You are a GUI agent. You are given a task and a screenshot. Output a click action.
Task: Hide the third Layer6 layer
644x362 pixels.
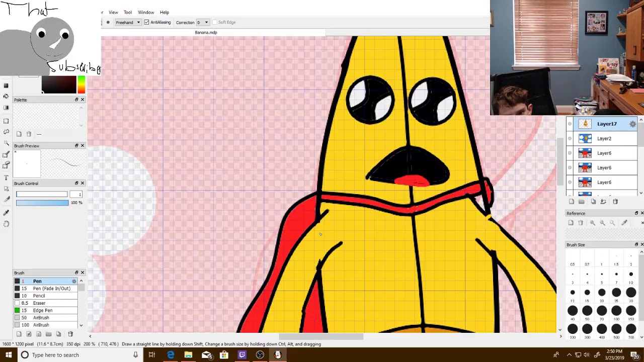click(570, 182)
